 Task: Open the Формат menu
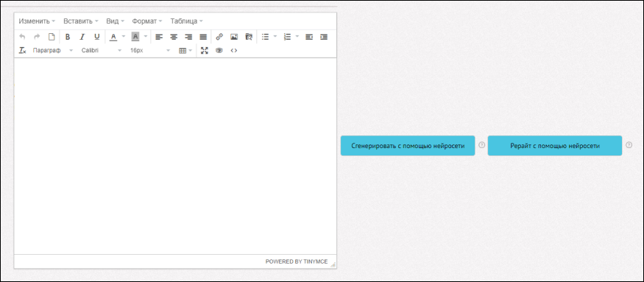click(147, 21)
